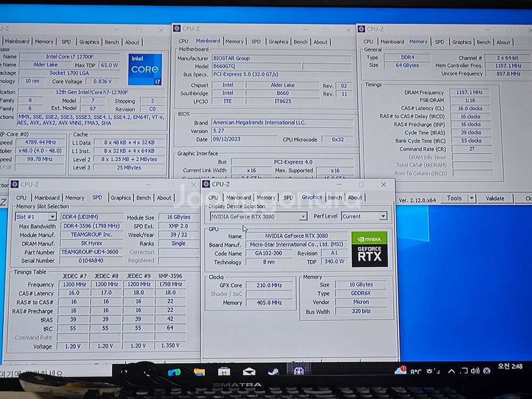532x399 pixels.
Task: Click the Intel Core i7 12700F name field
Action: [x=70, y=56]
